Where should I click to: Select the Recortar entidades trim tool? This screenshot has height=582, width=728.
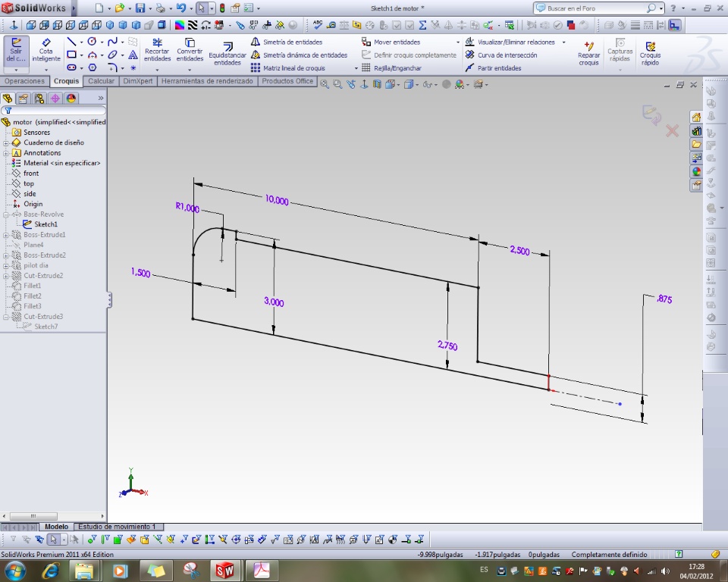157,52
